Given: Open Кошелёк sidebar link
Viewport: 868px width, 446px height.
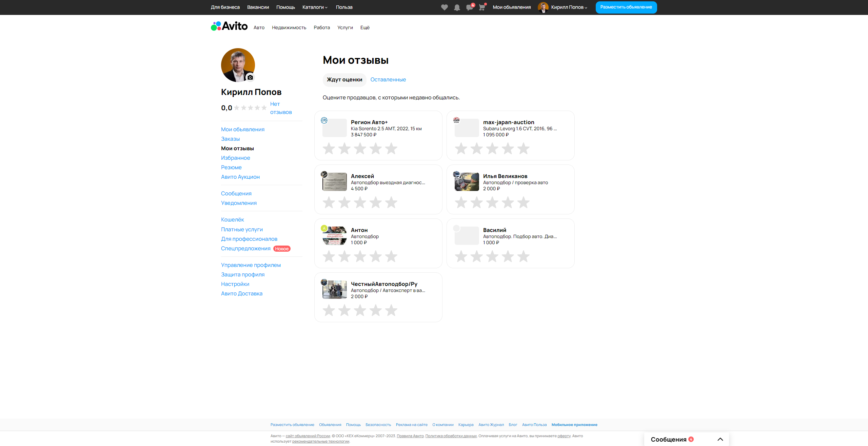Looking at the screenshot, I should click(232, 219).
